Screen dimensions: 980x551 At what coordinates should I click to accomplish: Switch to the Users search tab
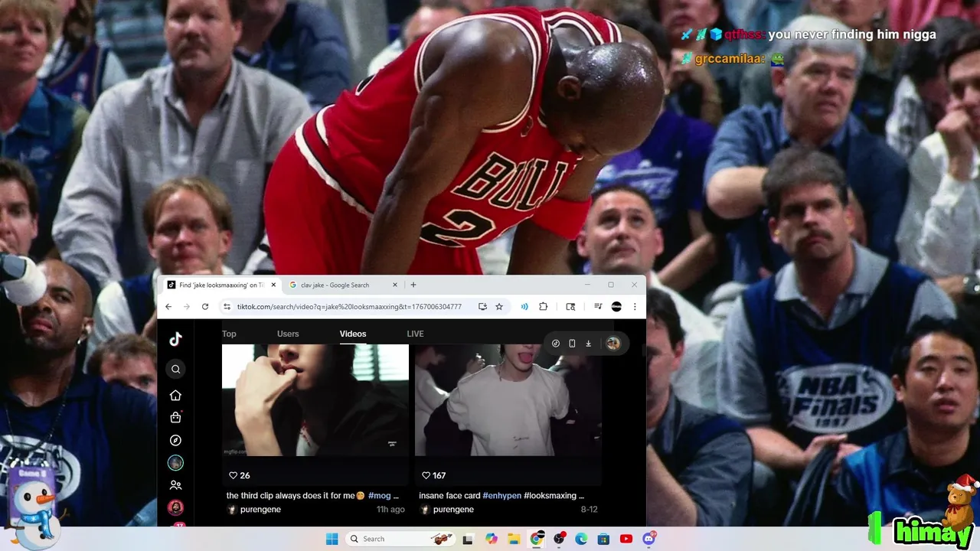[x=288, y=334]
